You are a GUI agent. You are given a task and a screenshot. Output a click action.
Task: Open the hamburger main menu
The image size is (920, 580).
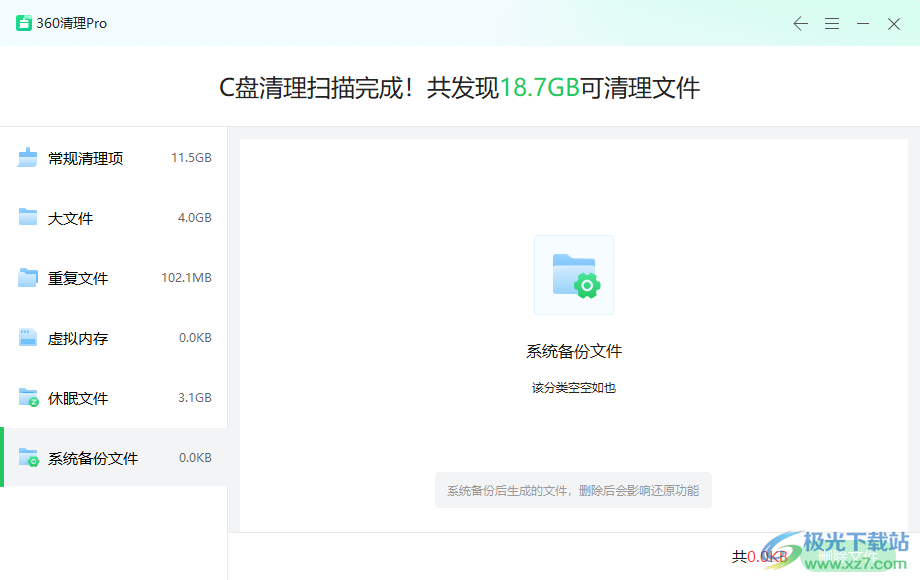coord(832,24)
